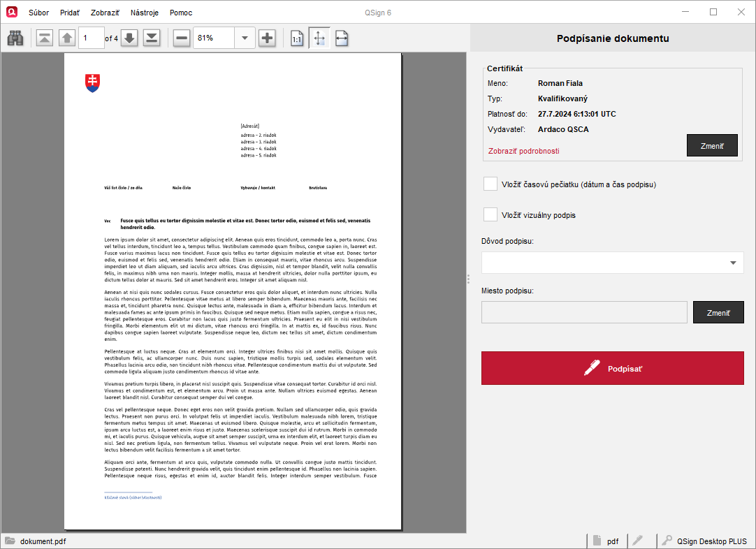The height and width of the screenshot is (549, 756).
Task: Expand the 'Dôvod podpisu' dropdown
Action: tap(733, 263)
